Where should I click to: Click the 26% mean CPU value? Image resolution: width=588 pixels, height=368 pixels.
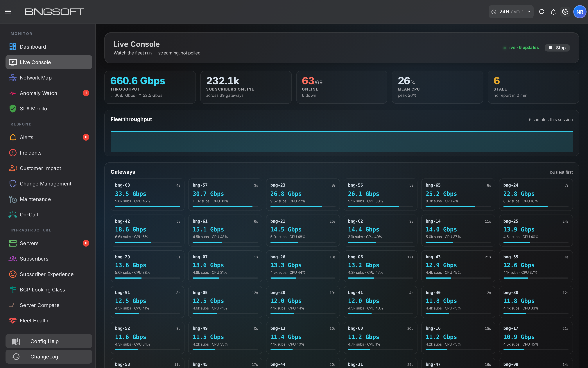(x=406, y=81)
